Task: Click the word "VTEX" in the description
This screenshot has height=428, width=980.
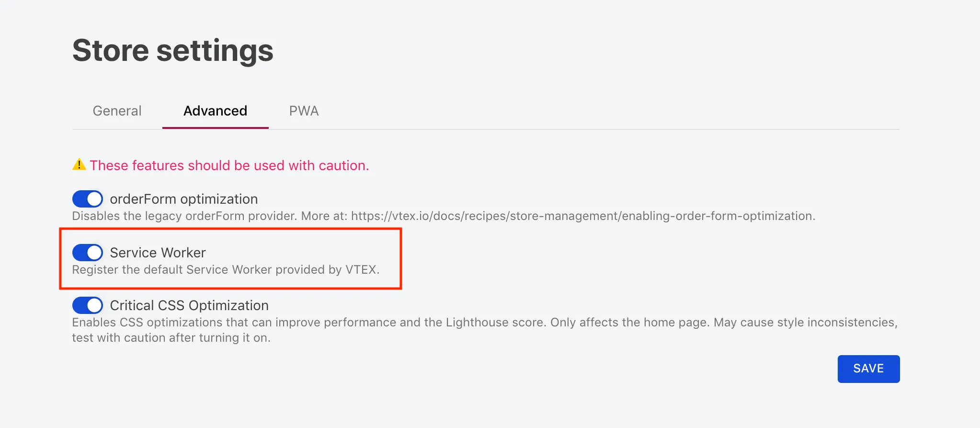Action: tap(361, 270)
